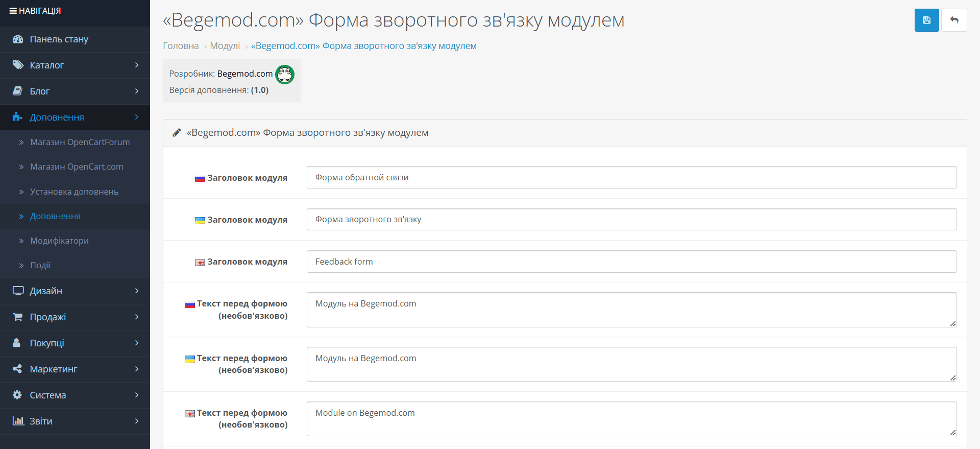Viewport: 980px width, 449px height.
Task: Expand the Маркетинг menu chevron
Action: 137,369
